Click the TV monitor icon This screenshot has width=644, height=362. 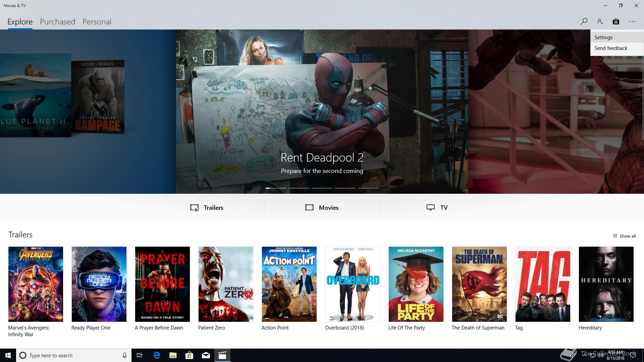click(x=431, y=207)
